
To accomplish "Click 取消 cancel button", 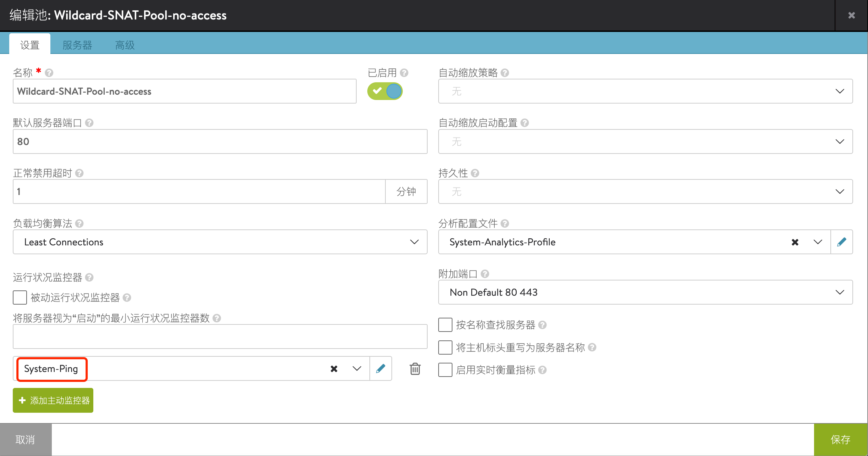I will pos(26,440).
